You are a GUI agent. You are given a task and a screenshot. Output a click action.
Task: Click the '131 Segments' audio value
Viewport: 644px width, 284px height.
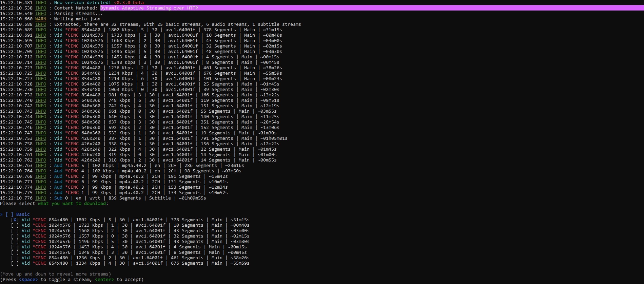pos(184,182)
